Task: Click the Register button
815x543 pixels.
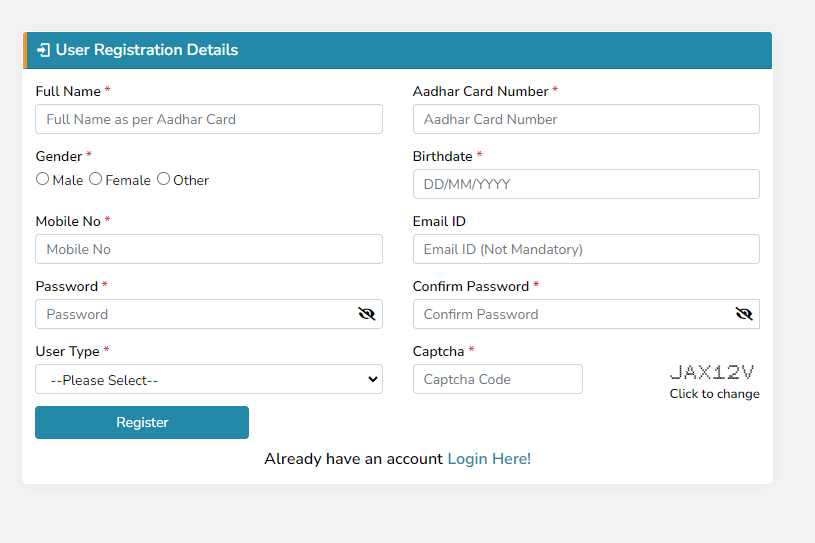Action: 142,422
